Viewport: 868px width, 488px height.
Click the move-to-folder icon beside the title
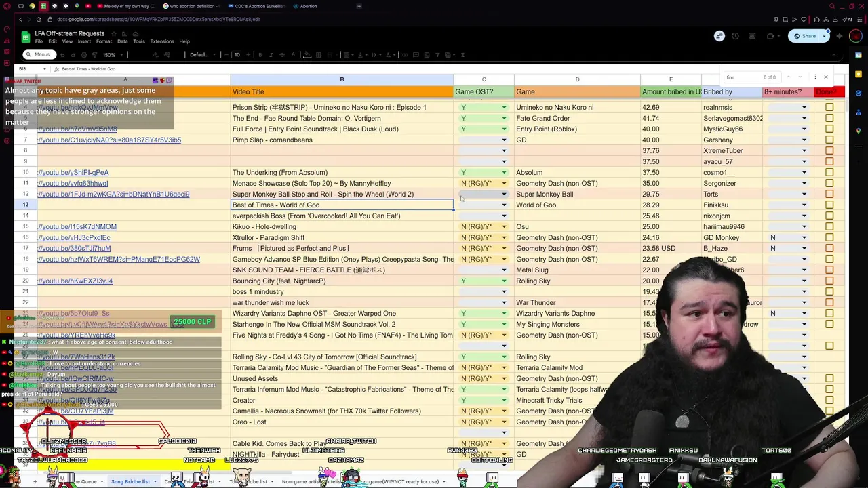click(125, 34)
